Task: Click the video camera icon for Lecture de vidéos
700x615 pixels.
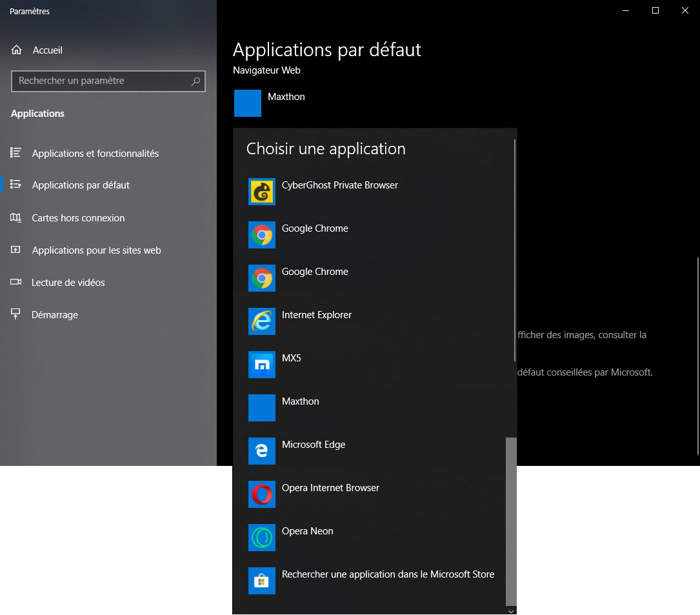Action: pyautogui.click(x=15, y=282)
